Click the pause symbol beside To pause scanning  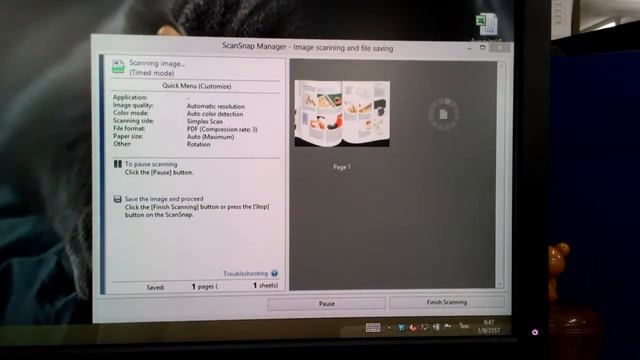pyautogui.click(x=118, y=164)
